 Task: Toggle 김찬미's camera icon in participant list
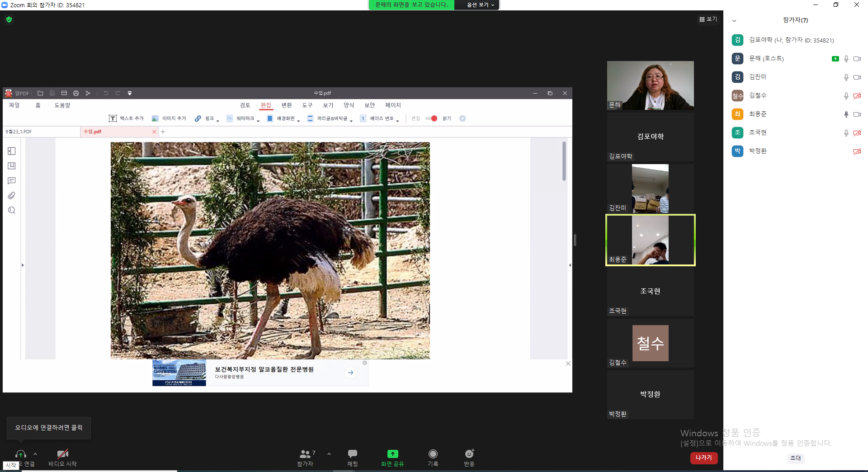point(857,77)
